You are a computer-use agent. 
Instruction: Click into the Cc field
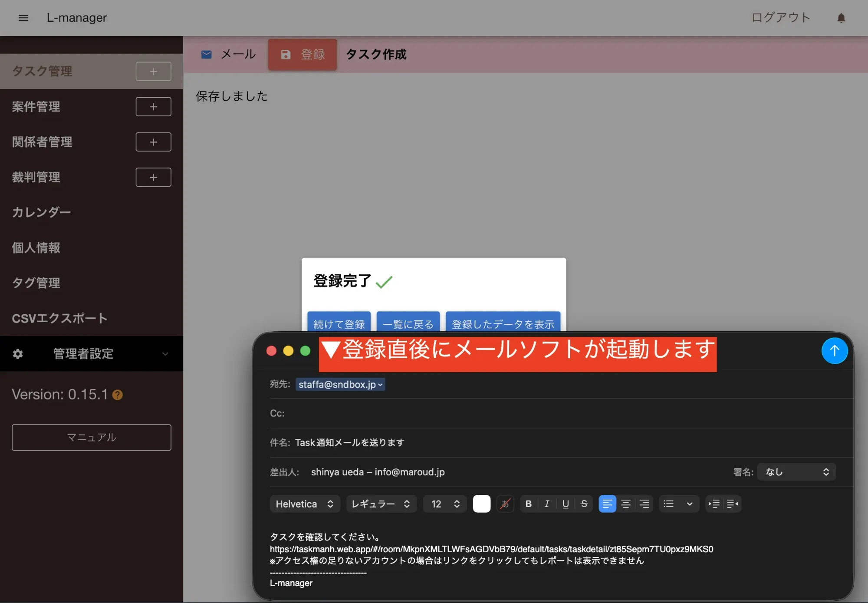point(521,413)
